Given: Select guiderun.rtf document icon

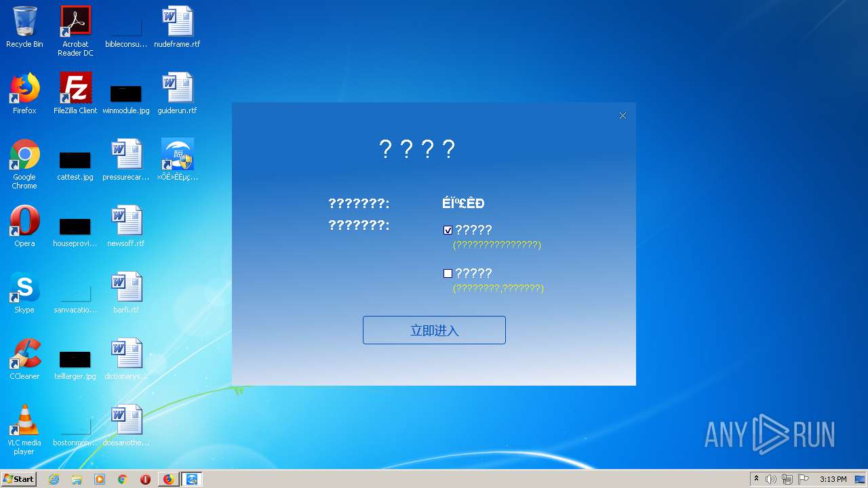Looking at the screenshot, I should pyautogui.click(x=177, y=94).
